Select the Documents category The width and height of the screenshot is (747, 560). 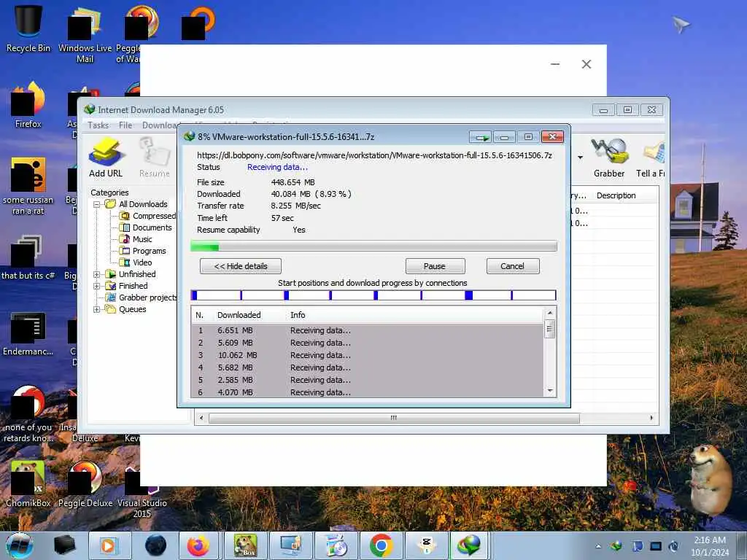click(146, 227)
